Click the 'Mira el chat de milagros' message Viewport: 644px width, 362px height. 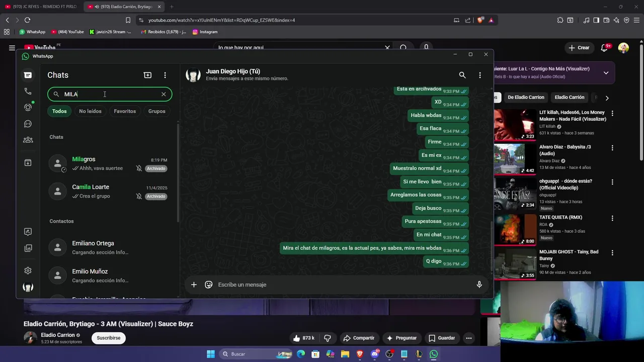click(374, 248)
